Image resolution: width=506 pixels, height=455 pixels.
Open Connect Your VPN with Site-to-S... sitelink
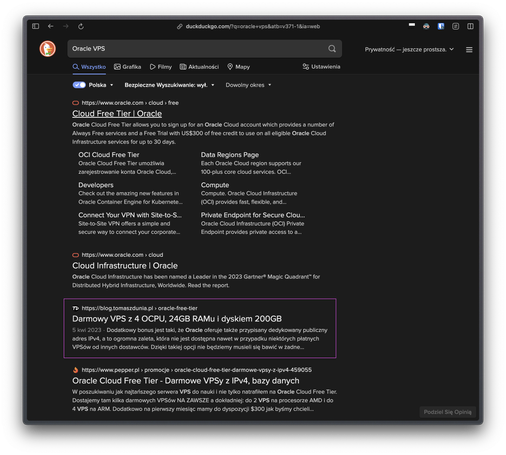(130, 215)
